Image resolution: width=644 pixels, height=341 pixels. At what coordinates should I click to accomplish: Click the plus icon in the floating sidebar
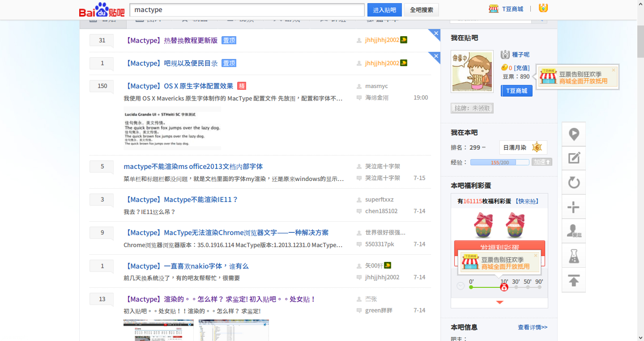tap(574, 207)
